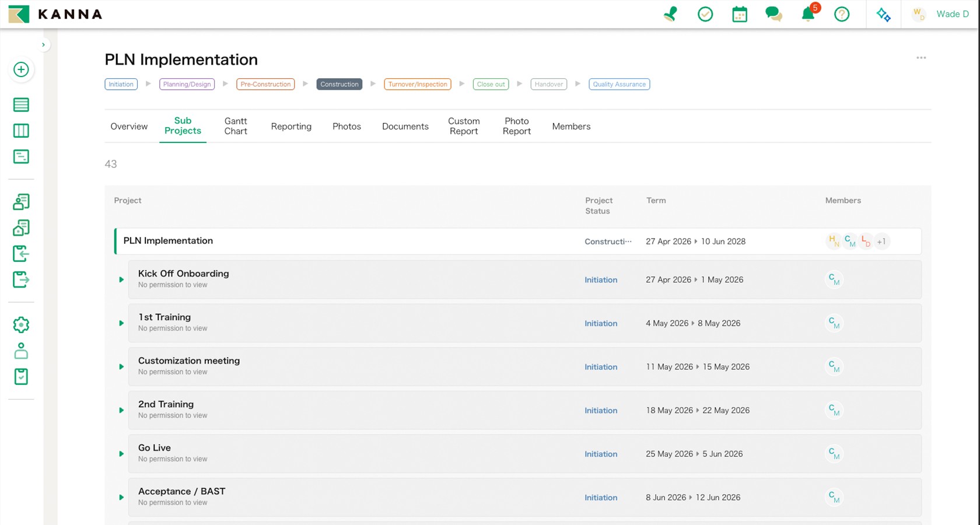Click the plus create icon in sidebar

[21, 69]
